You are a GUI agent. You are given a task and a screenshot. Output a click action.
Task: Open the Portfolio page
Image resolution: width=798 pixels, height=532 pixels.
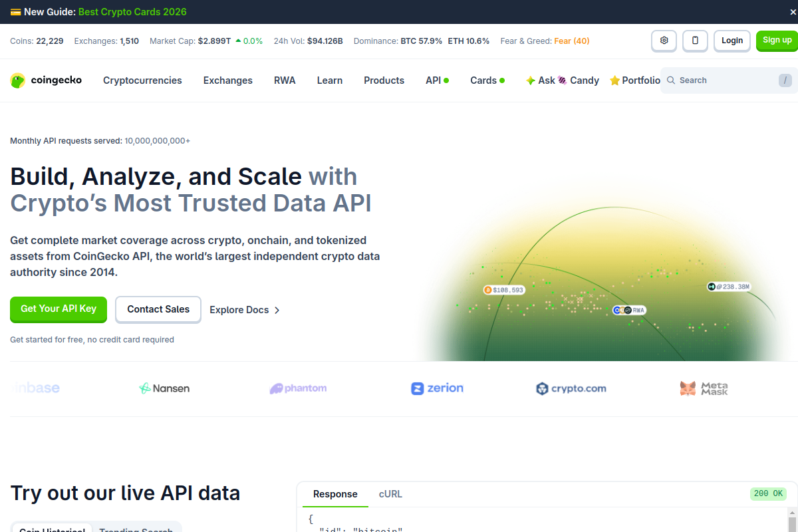coord(635,80)
